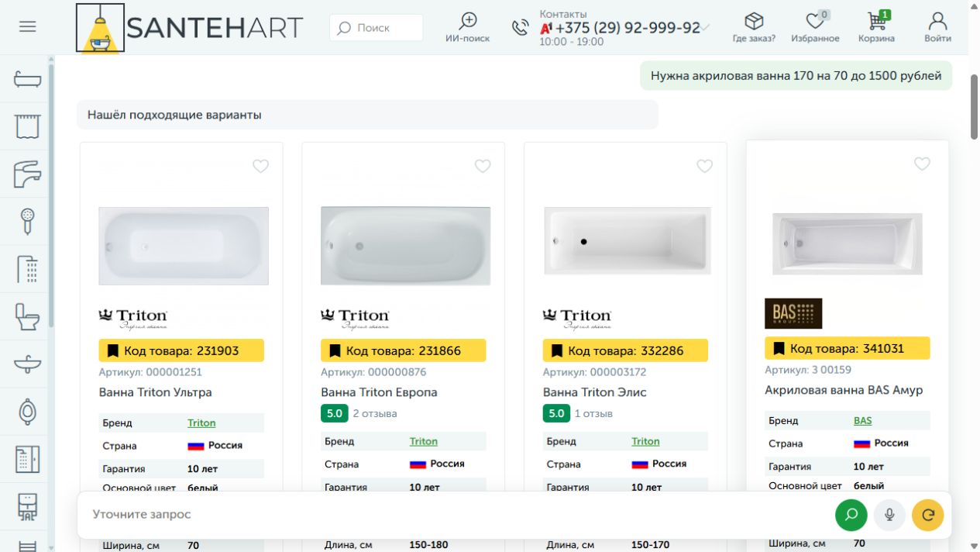980x552 pixels.
Task: Click the phone handset contact icon
Action: pos(521,27)
